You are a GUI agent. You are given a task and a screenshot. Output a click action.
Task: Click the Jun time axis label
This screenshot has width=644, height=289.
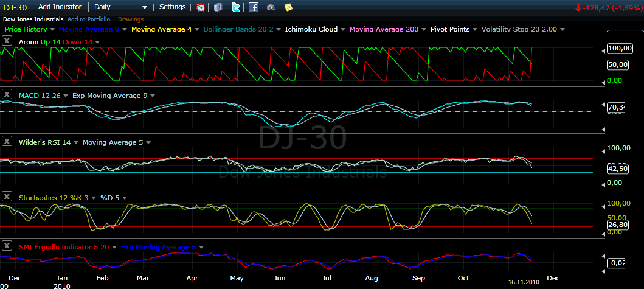pos(280,278)
